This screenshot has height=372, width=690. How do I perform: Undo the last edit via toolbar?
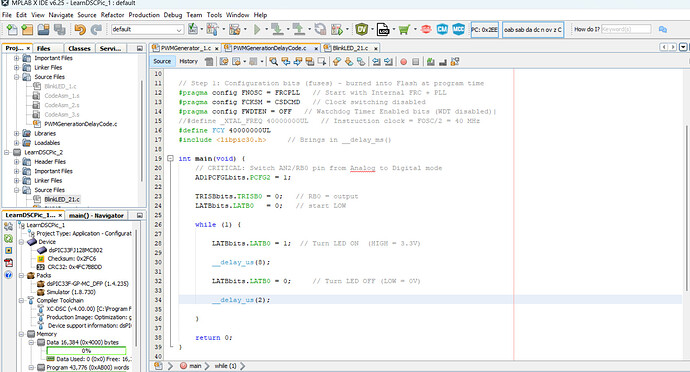click(80, 29)
